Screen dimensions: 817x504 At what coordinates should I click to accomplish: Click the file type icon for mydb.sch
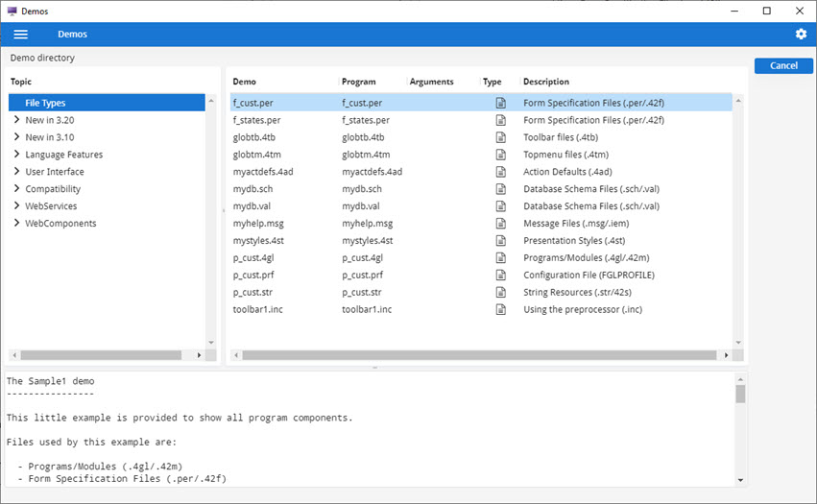point(501,189)
